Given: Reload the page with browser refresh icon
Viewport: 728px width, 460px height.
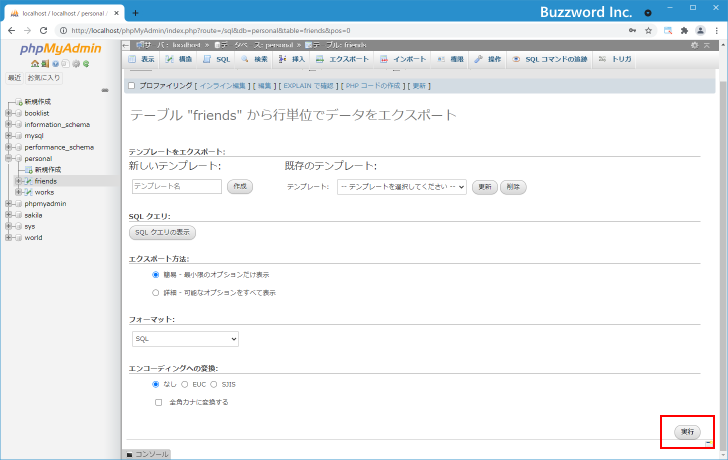Looking at the screenshot, I should [x=44, y=31].
